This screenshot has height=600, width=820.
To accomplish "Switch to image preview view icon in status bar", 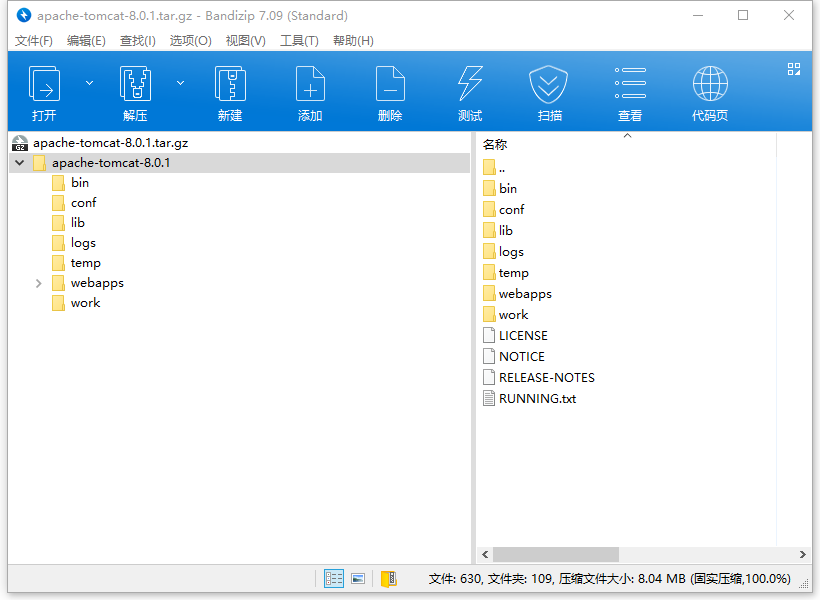I will coord(358,579).
